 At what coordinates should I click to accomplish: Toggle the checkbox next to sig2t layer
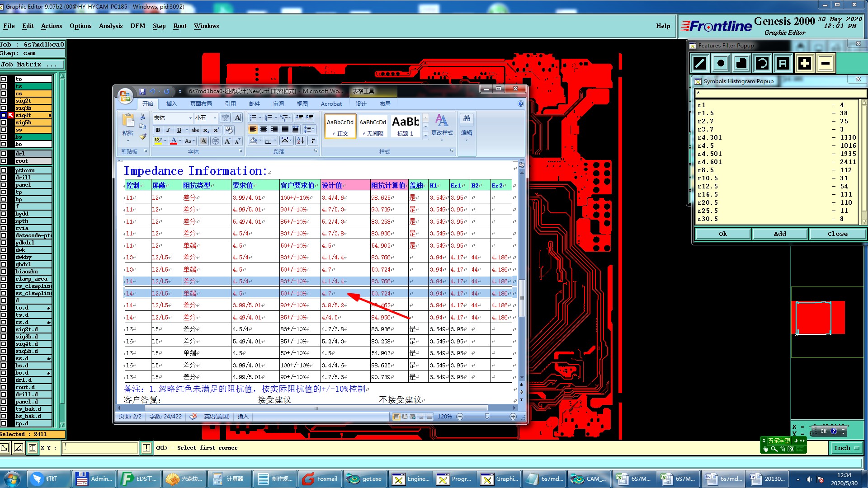click(4, 101)
